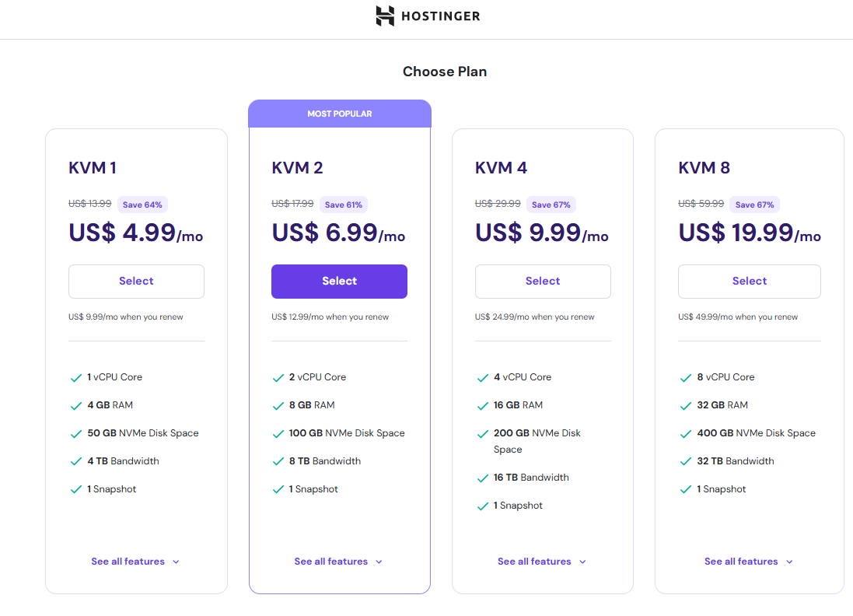Viewport: 853px width, 616px height.
Task: Expand See all features for KVM 1
Action: point(135,561)
